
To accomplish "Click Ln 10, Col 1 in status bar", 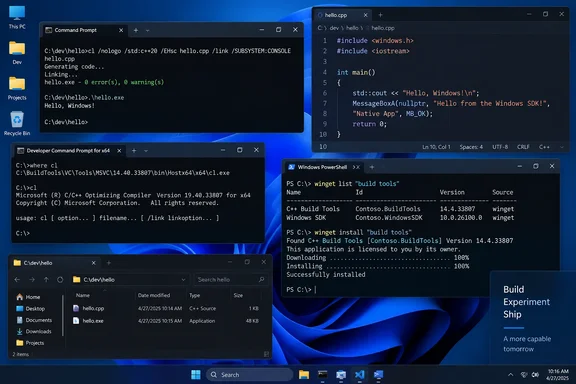I will coord(436,147).
